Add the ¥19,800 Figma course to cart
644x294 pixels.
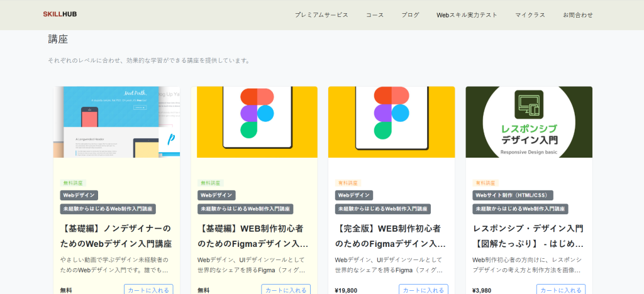(x=423, y=290)
